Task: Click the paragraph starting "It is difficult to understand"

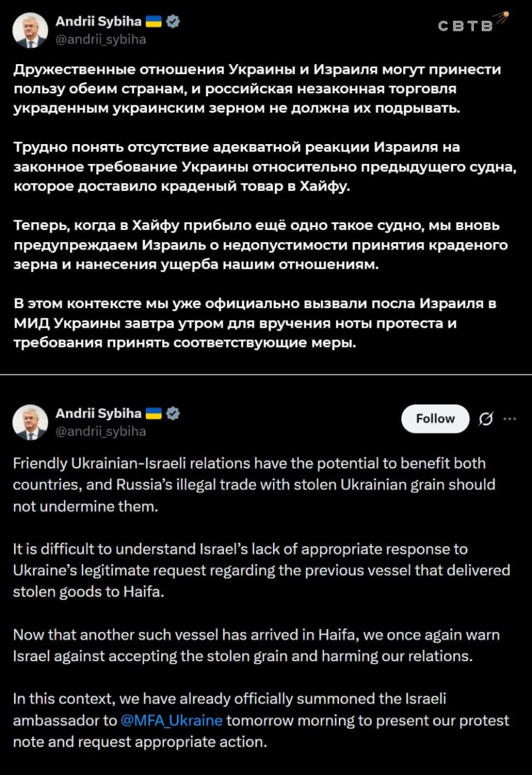Action: [260, 570]
